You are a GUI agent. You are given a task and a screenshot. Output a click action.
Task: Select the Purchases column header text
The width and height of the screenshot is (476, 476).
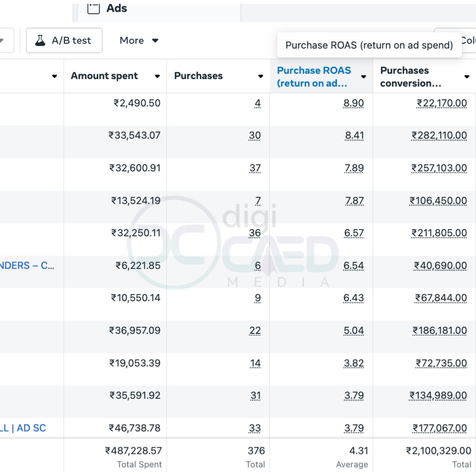pyautogui.click(x=198, y=76)
